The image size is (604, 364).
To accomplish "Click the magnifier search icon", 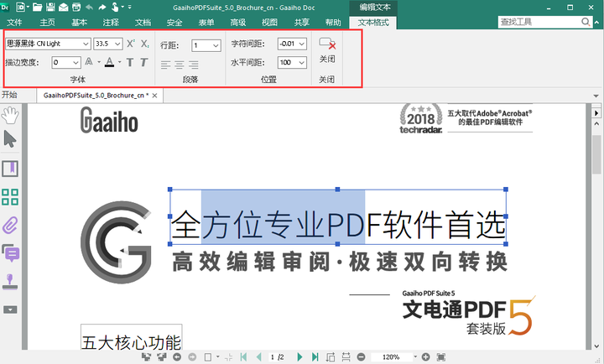I will pyautogui.click(x=586, y=22).
